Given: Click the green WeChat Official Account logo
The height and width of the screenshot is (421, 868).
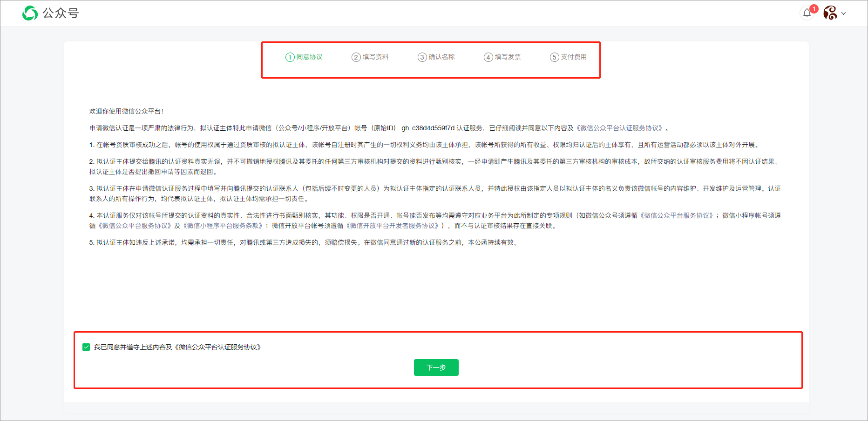Looking at the screenshot, I should [x=30, y=13].
